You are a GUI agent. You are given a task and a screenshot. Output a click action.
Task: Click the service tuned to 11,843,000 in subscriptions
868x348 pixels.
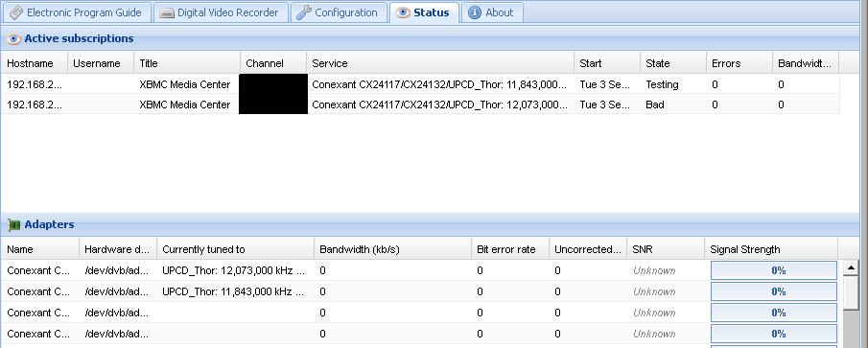pyautogui.click(x=440, y=84)
